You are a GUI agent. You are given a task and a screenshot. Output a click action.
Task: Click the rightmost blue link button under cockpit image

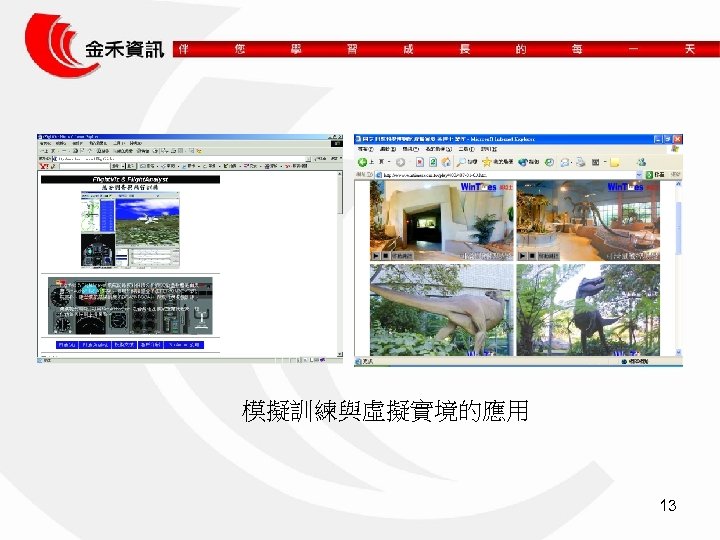tap(184, 345)
